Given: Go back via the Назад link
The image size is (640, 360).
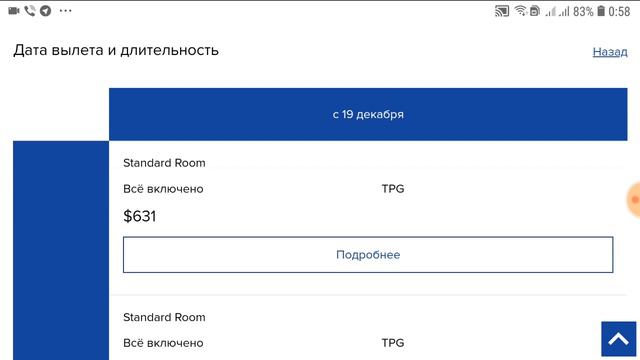Looking at the screenshot, I should point(610,52).
